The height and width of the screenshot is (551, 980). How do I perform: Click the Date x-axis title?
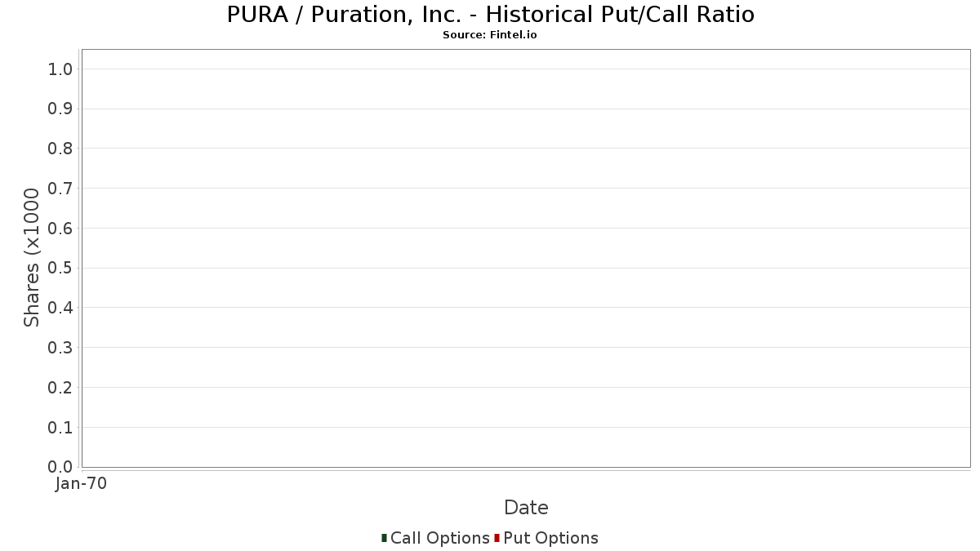tap(526, 508)
